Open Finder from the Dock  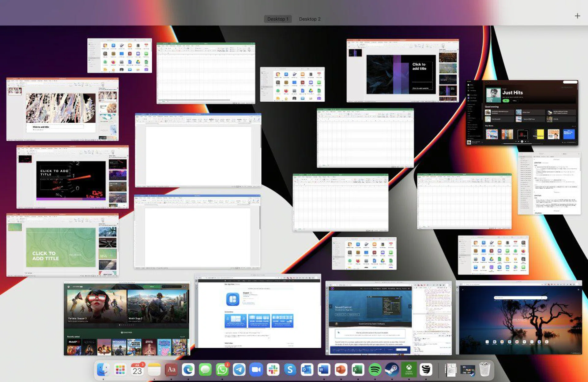click(103, 370)
